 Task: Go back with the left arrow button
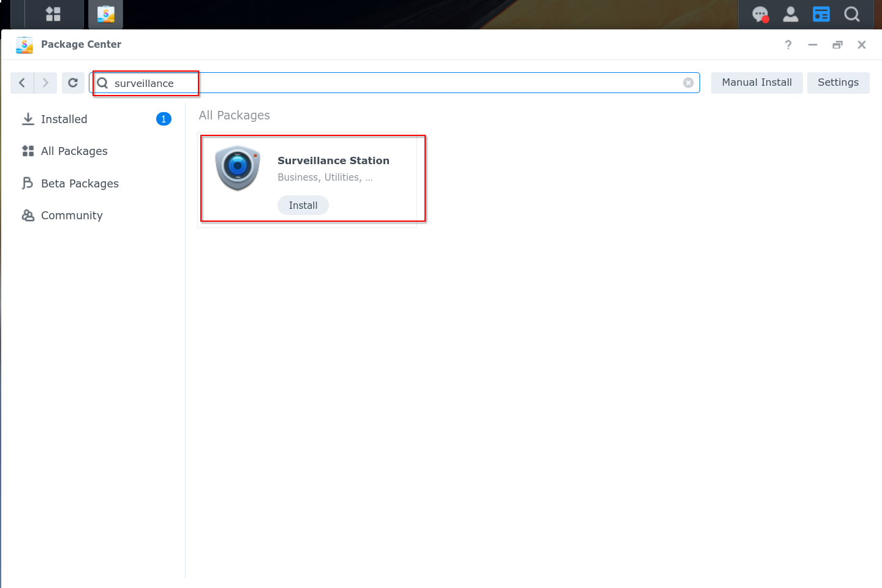click(22, 83)
